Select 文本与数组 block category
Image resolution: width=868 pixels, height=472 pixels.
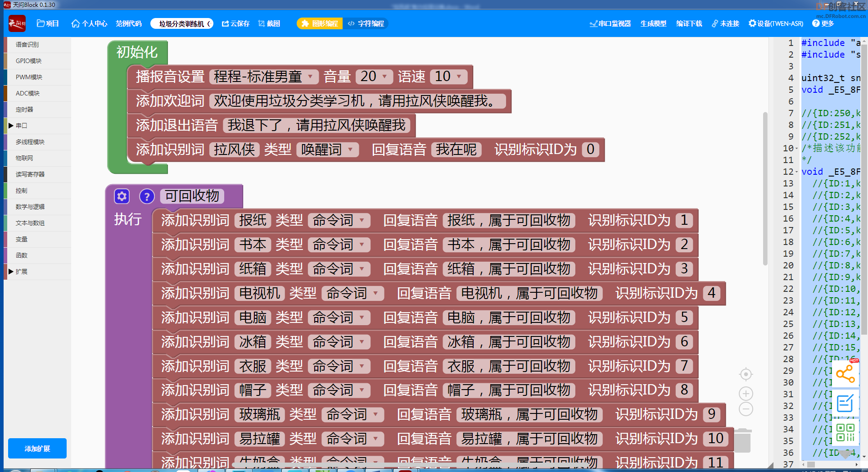click(x=38, y=223)
